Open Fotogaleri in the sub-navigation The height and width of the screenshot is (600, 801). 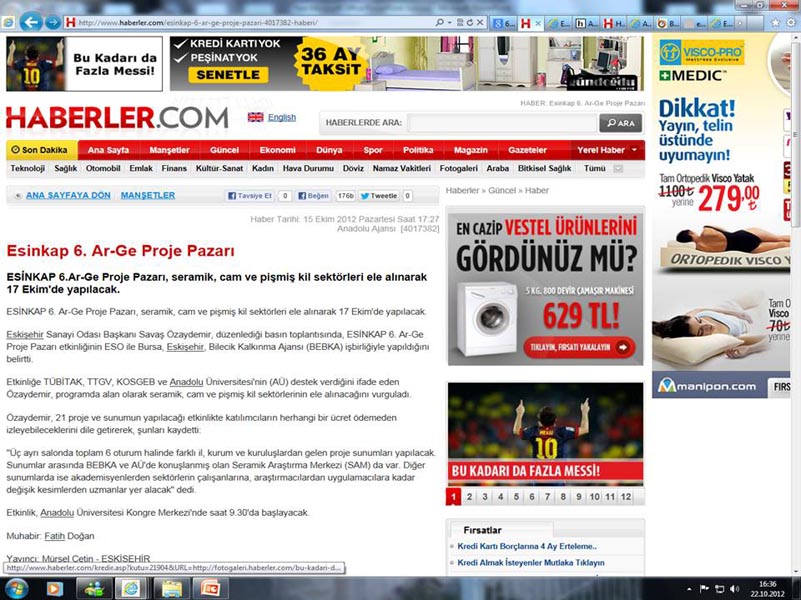pos(459,169)
